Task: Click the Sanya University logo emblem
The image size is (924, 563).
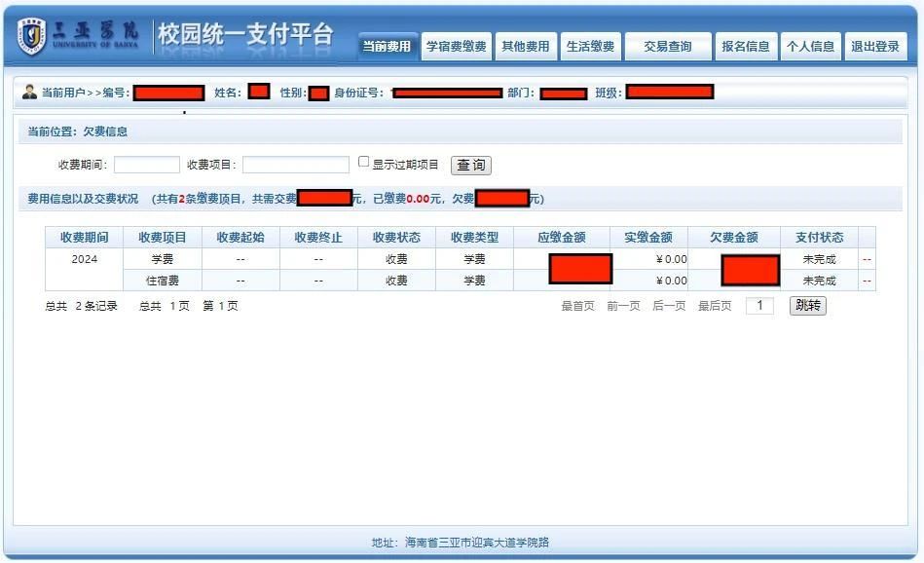Action: coord(32,31)
